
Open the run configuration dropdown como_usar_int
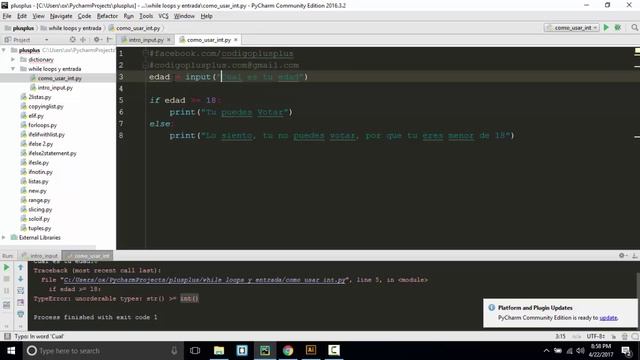571,27
